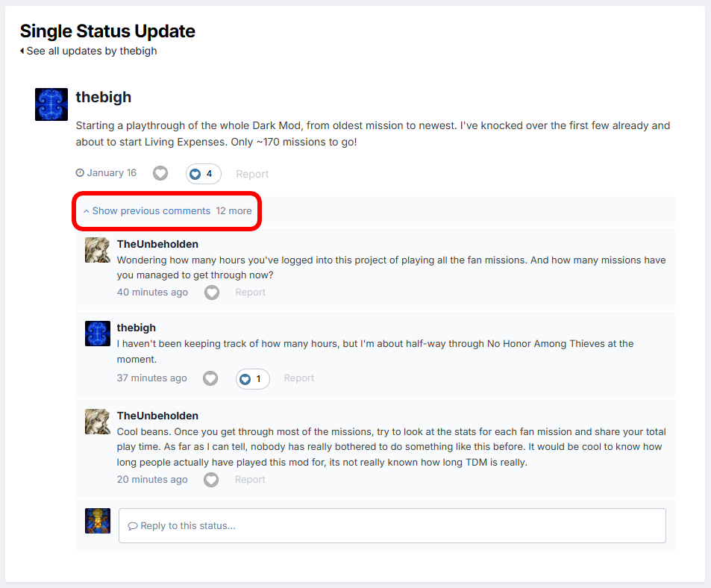Open thebigh name on 37 minutes comment
The height and width of the screenshot is (588, 711).
(136, 328)
